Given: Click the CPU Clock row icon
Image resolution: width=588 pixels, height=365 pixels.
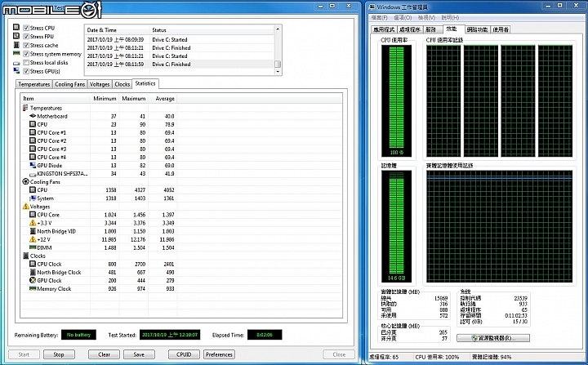Looking at the screenshot, I should pyautogui.click(x=33, y=264).
